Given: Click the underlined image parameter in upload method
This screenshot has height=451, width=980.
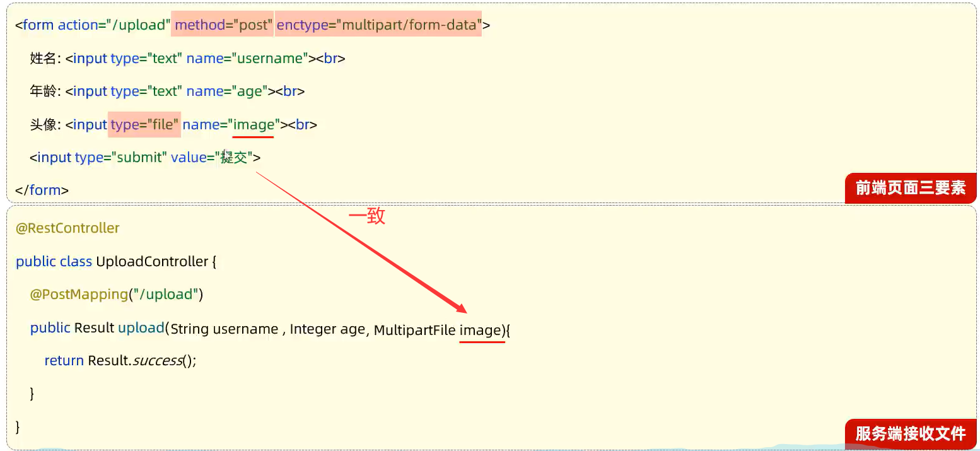Looking at the screenshot, I should (x=481, y=330).
